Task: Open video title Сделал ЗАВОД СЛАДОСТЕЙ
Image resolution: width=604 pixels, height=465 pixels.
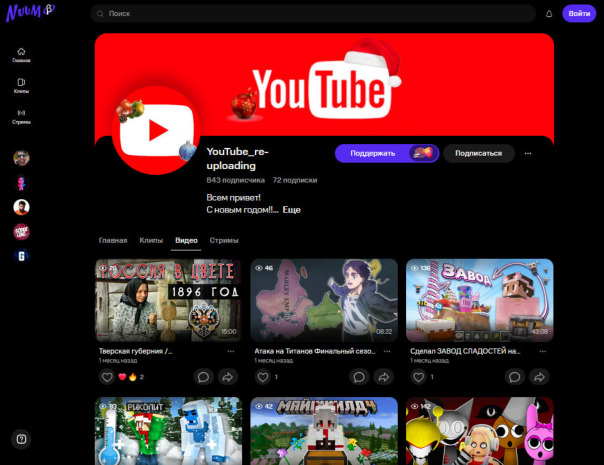Action: tap(465, 351)
